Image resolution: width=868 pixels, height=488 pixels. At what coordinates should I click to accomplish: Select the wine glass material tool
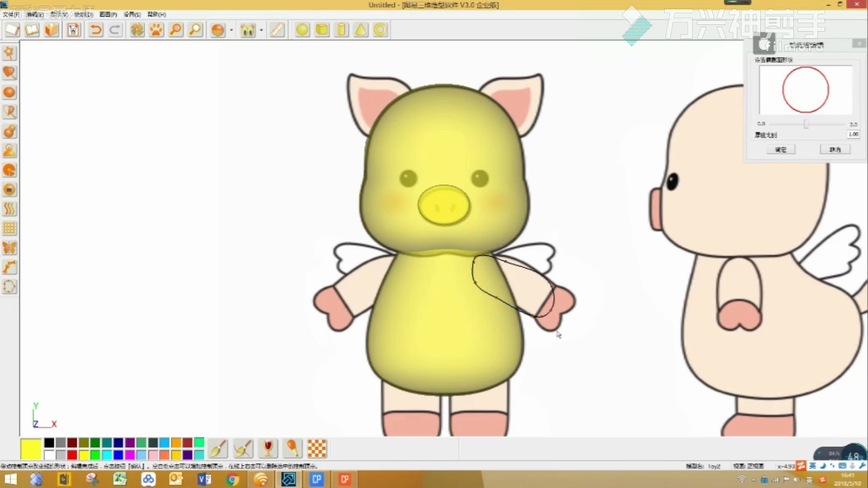tap(268, 449)
